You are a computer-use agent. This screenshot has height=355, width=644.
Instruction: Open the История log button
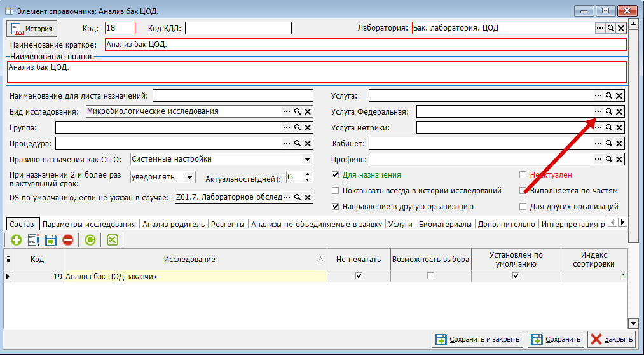pos(32,29)
